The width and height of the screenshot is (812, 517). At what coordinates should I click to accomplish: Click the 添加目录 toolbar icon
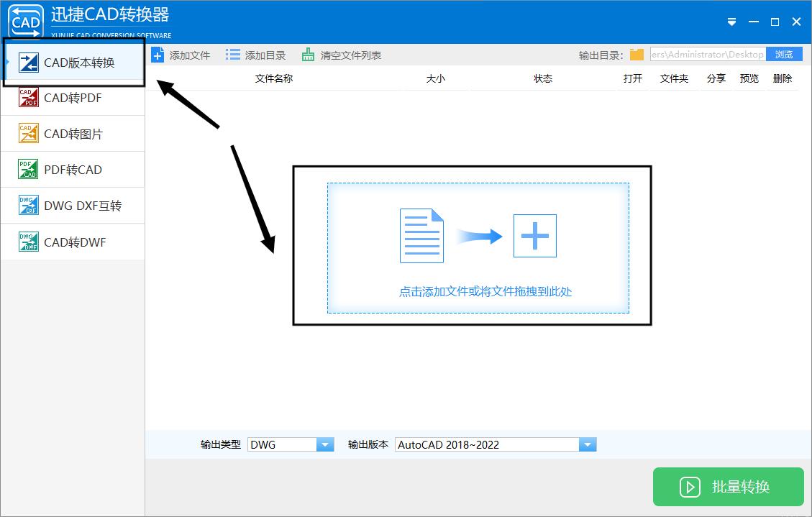point(232,54)
